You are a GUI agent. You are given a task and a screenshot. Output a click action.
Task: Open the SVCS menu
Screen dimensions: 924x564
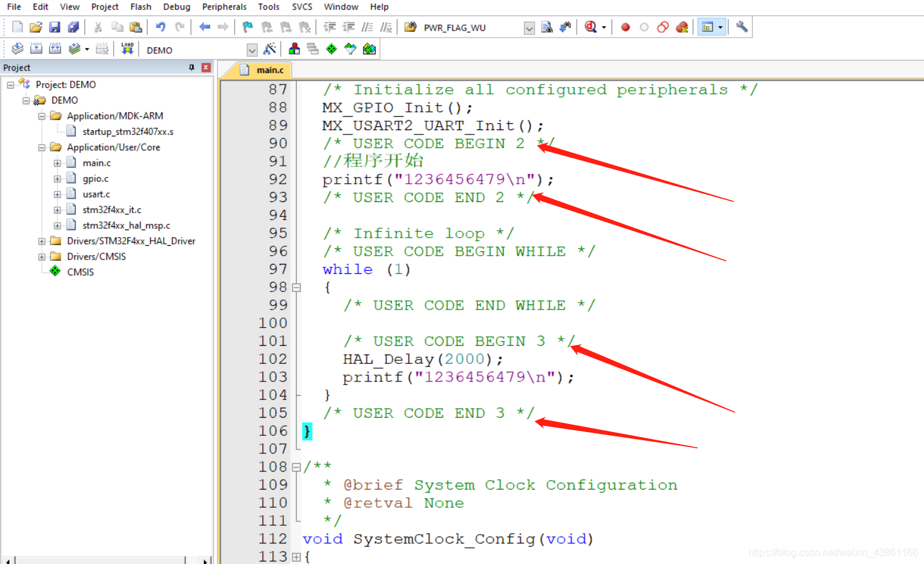(302, 7)
